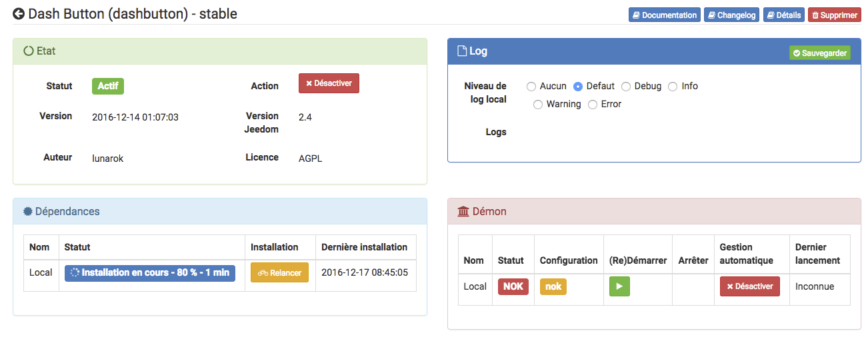Select Aucun log level
The height and width of the screenshot is (349, 868).
531,87
